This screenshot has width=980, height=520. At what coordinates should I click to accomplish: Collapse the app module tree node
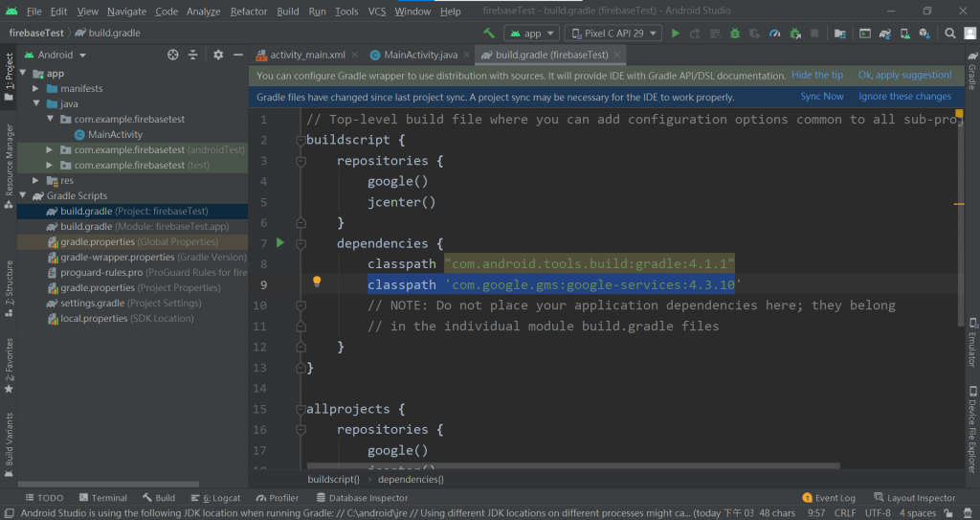(x=23, y=73)
